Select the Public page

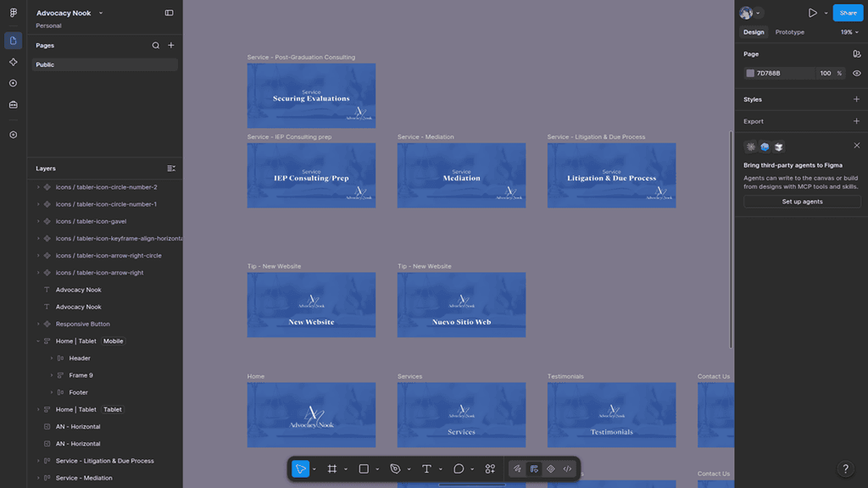tap(104, 64)
